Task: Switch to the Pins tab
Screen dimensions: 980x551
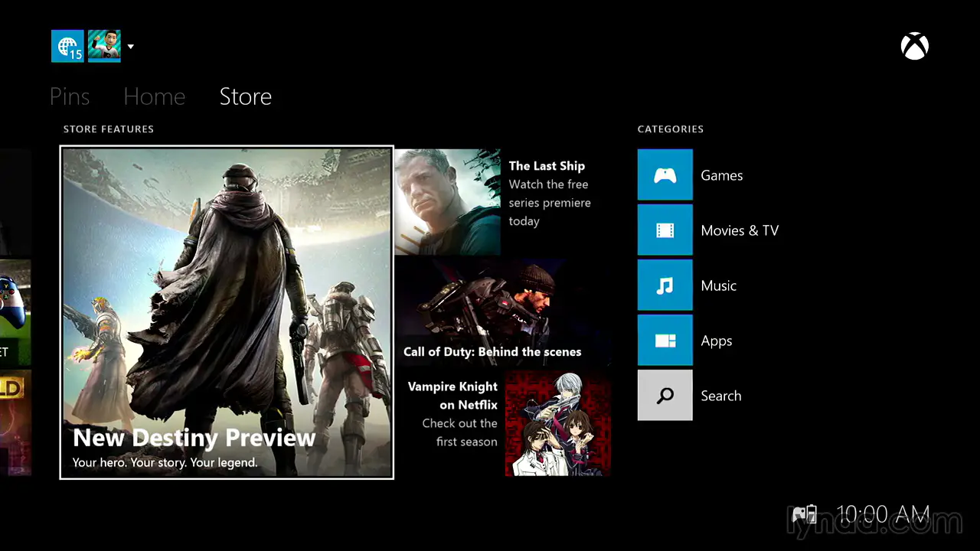Action: click(70, 96)
